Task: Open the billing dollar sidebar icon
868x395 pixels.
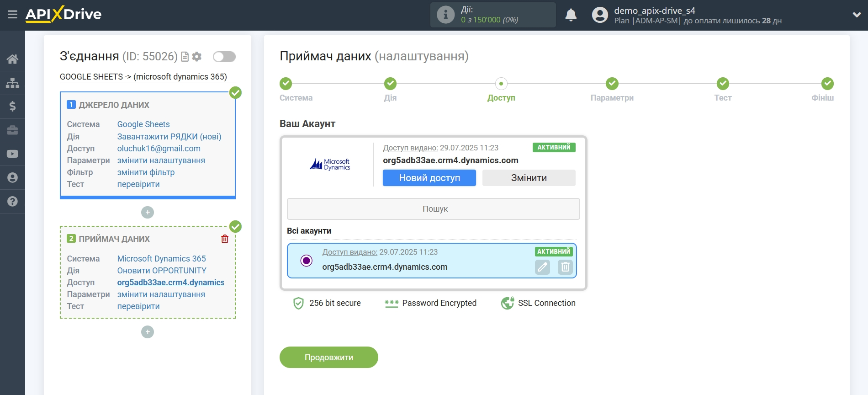Action: [12, 107]
